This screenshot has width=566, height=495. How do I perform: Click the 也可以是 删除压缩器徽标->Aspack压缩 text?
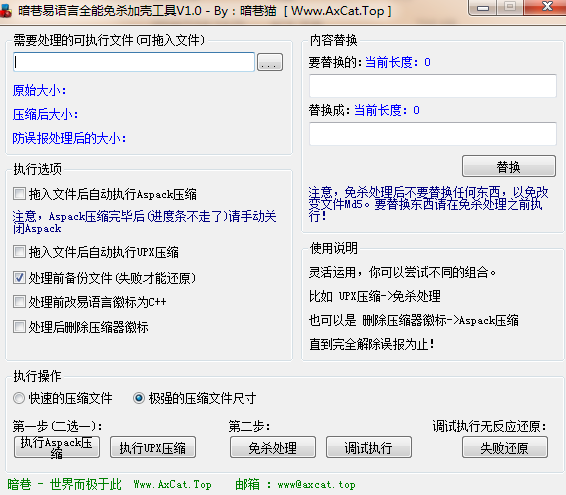coord(414,320)
